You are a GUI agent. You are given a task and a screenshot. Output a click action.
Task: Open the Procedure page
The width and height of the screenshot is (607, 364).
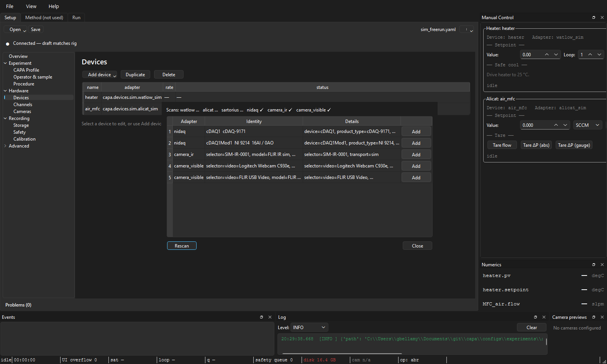[x=24, y=84]
